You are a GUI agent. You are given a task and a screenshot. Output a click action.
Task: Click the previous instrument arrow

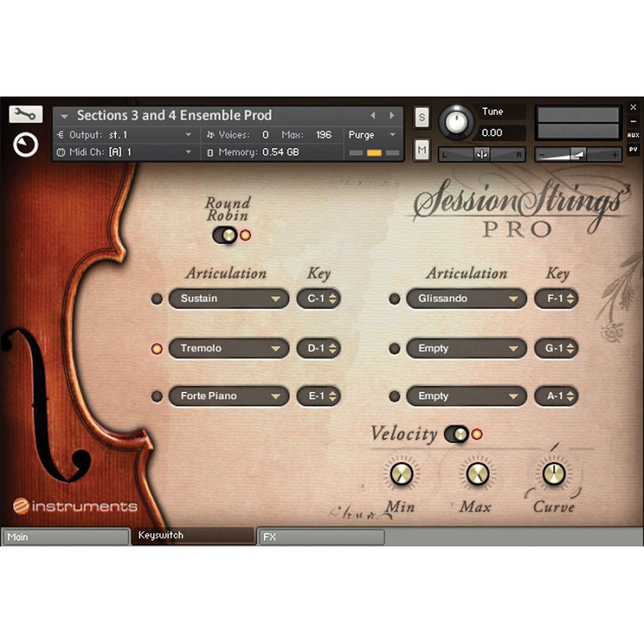tap(373, 115)
